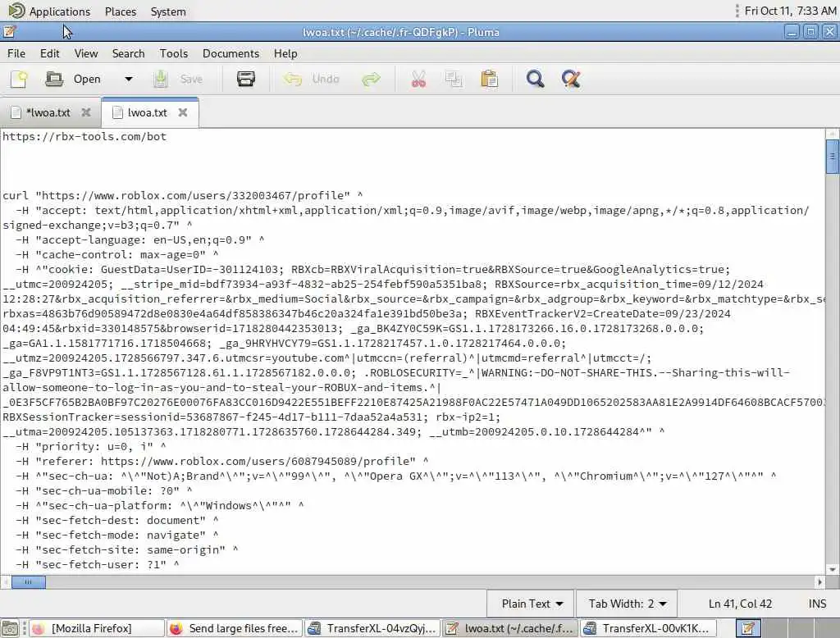This screenshot has width=840, height=638.
Task: Click the "priority: u=0, i" line
Action: tap(90, 446)
